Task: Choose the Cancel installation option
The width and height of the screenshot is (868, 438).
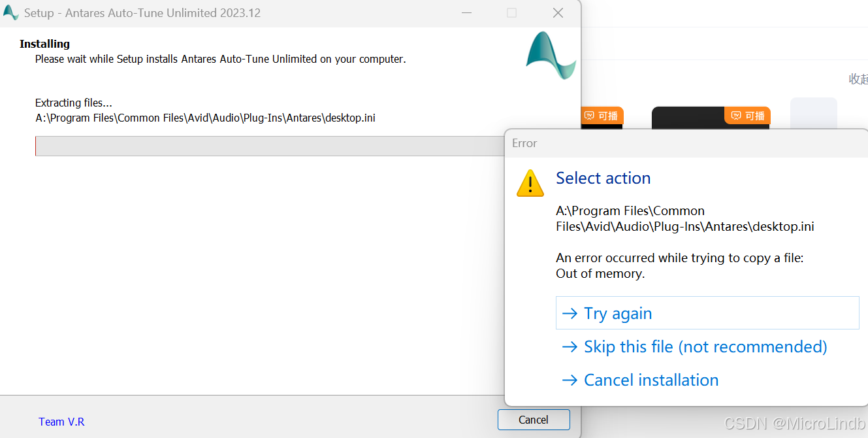Action: coord(651,380)
